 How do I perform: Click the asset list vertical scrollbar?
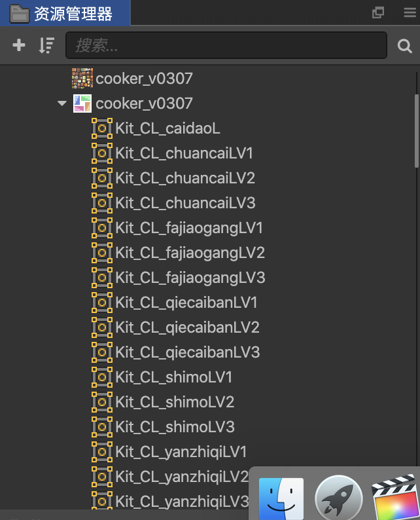click(x=417, y=131)
